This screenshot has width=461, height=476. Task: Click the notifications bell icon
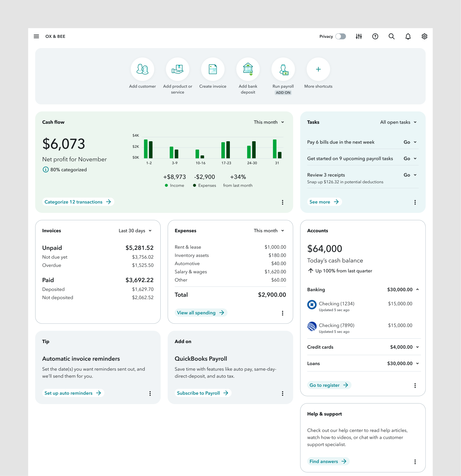point(408,36)
